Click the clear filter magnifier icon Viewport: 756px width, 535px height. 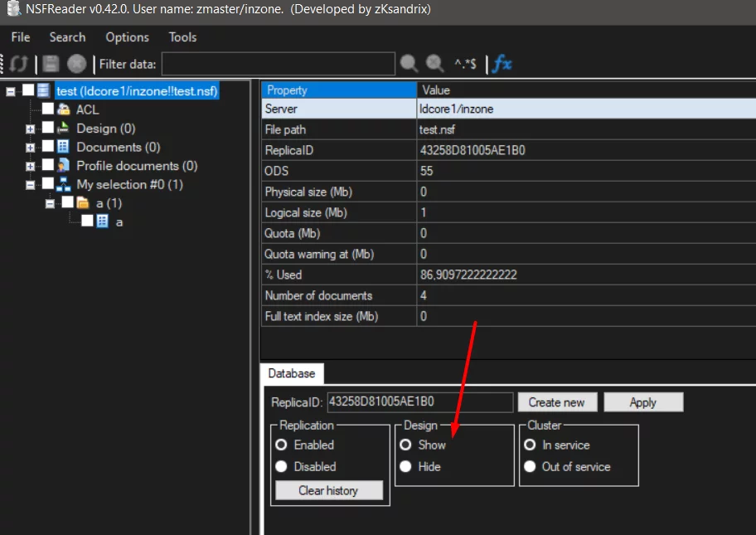pos(434,64)
